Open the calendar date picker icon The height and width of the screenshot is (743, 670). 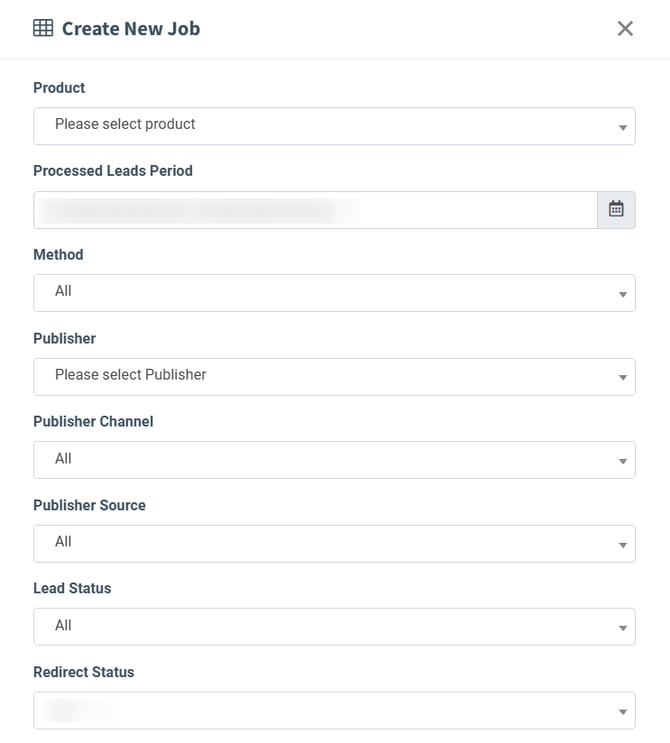pyautogui.click(x=616, y=210)
